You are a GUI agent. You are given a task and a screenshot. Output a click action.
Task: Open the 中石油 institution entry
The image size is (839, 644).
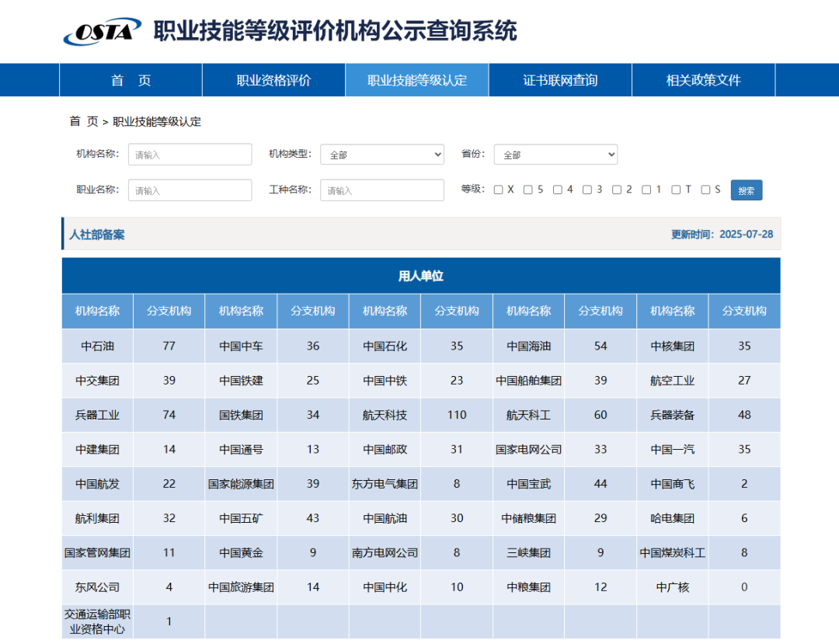[97, 346]
